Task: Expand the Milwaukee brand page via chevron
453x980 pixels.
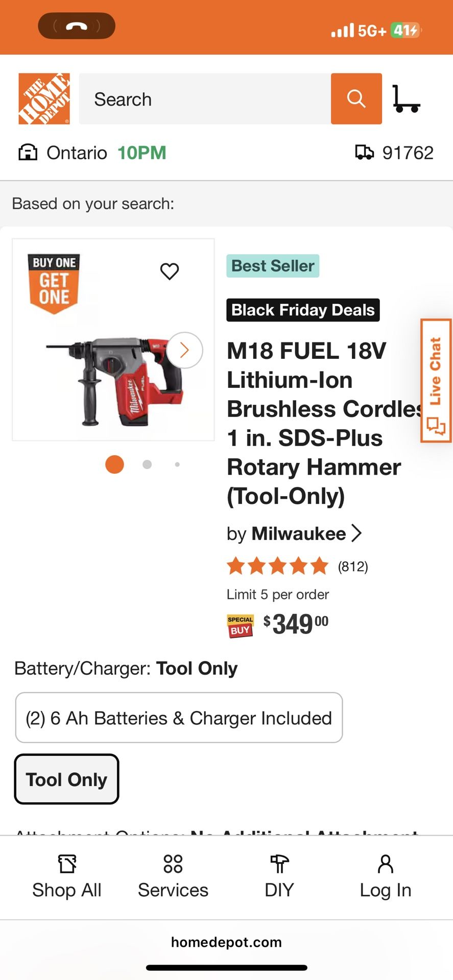Action: pos(356,533)
